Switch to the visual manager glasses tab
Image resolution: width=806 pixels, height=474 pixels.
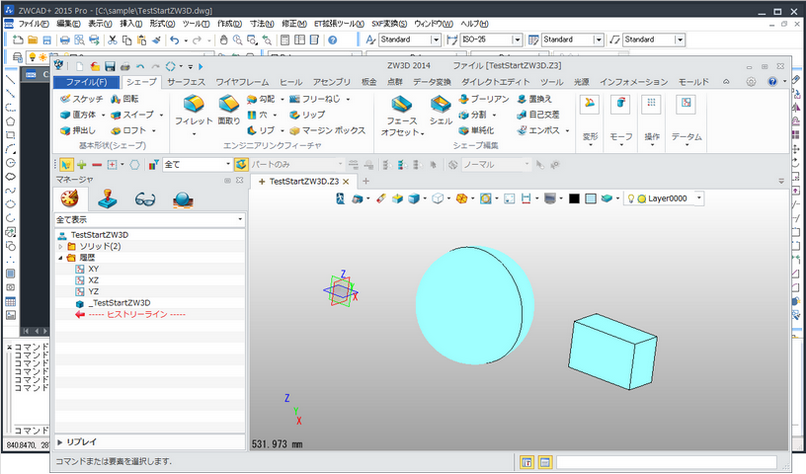pyautogui.click(x=145, y=199)
